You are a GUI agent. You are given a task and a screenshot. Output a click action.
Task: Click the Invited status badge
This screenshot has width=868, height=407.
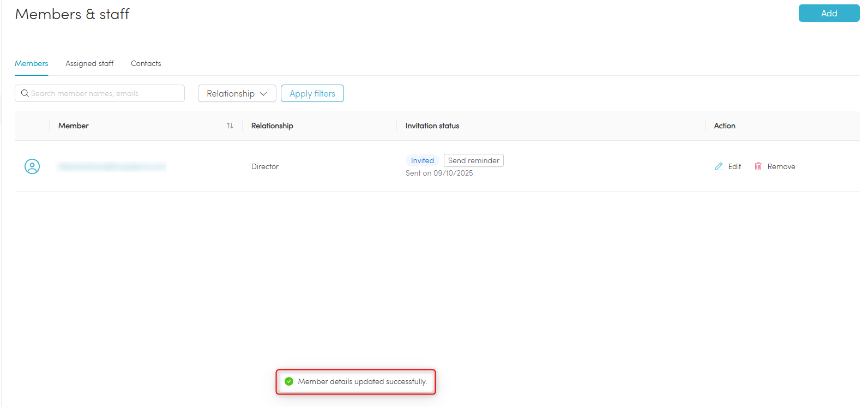(x=423, y=160)
